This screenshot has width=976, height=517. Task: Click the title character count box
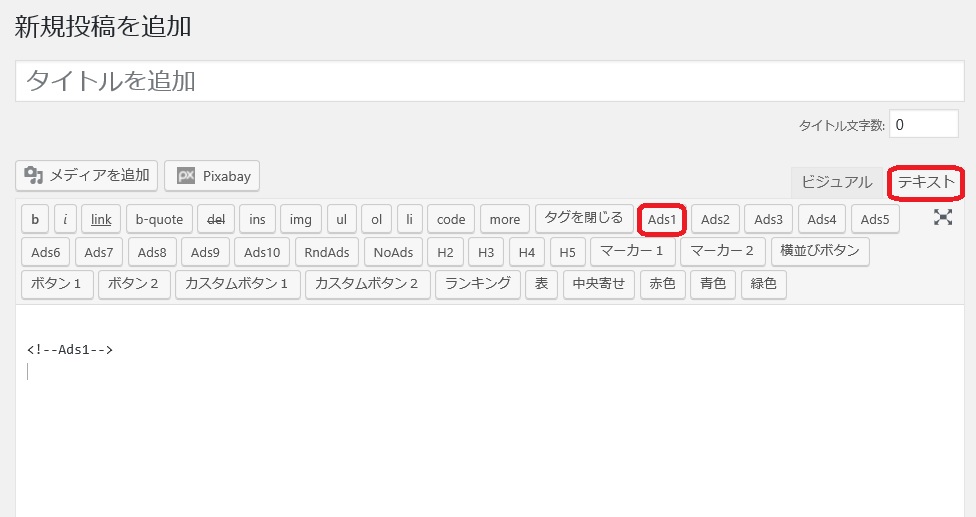coord(923,125)
